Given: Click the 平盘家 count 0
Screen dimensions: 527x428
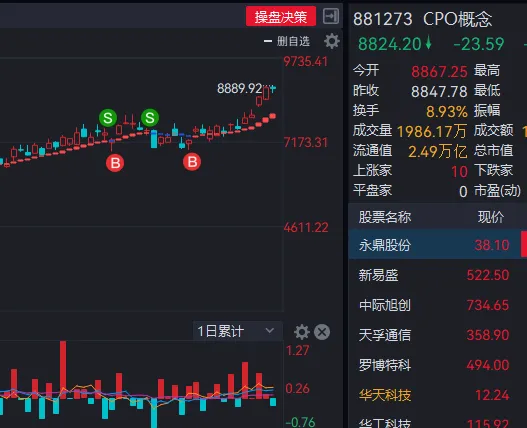Looking at the screenshot, I should tap(463, 192).
